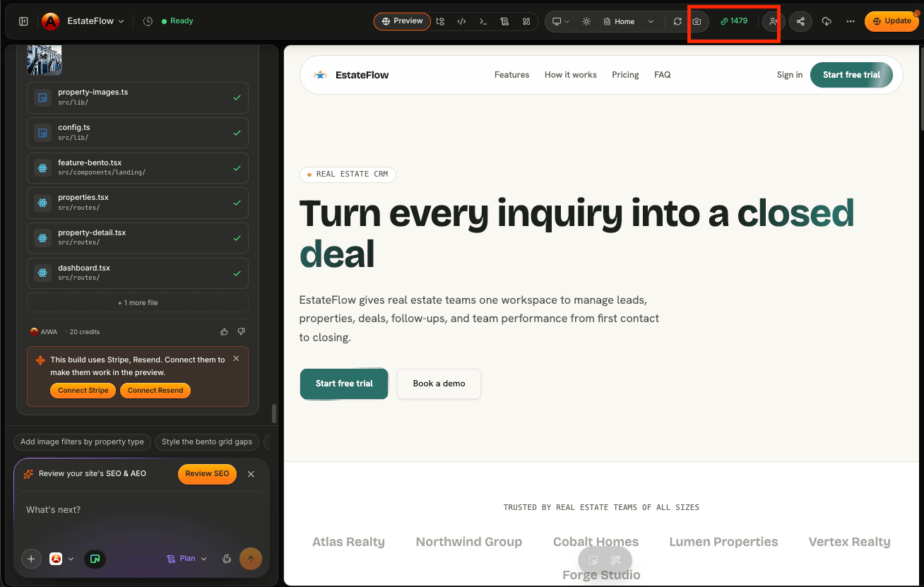Click Connect Stripe button
Screen dimensions: 924x587
[83, 391]
